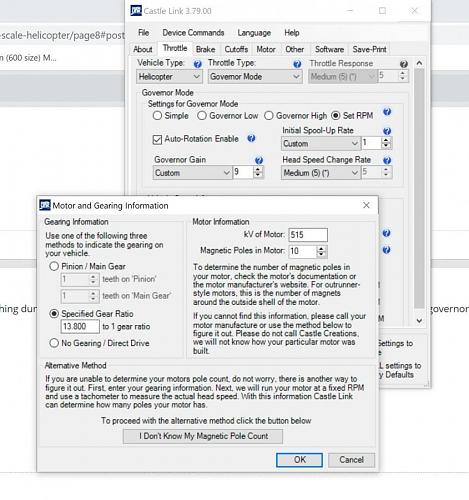This screenshot has width=469, height=500.
Task: Open Language menu
Action: (x=254, y=33)
